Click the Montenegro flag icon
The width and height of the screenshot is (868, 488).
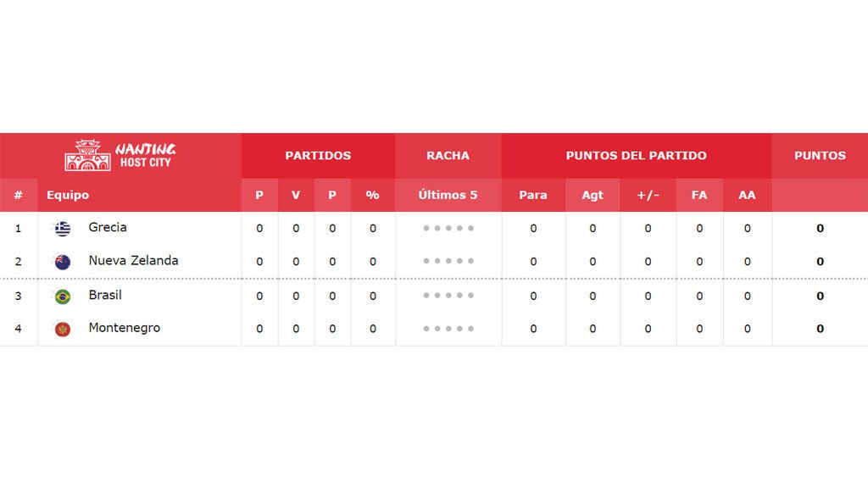[63, 330]
